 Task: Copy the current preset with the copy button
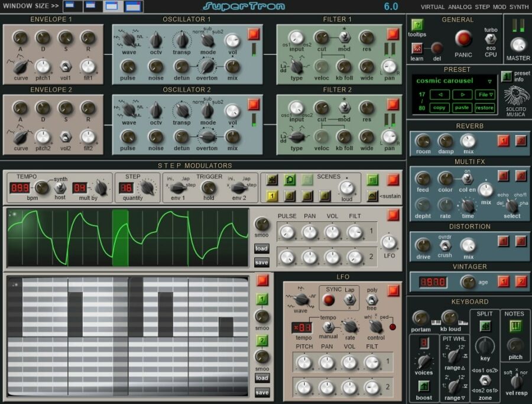coord(439,108)
